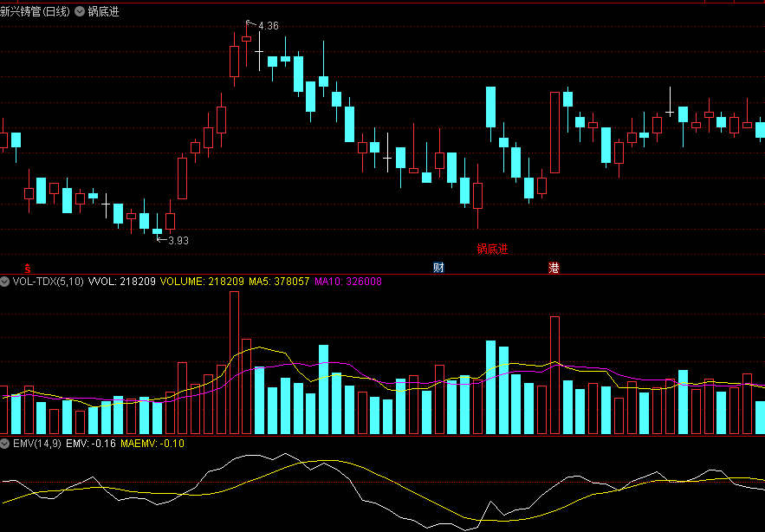This screenshot has width=765, height=532.
Task: Click the VOLUME: 218209 value
Action: coord(202,282)
